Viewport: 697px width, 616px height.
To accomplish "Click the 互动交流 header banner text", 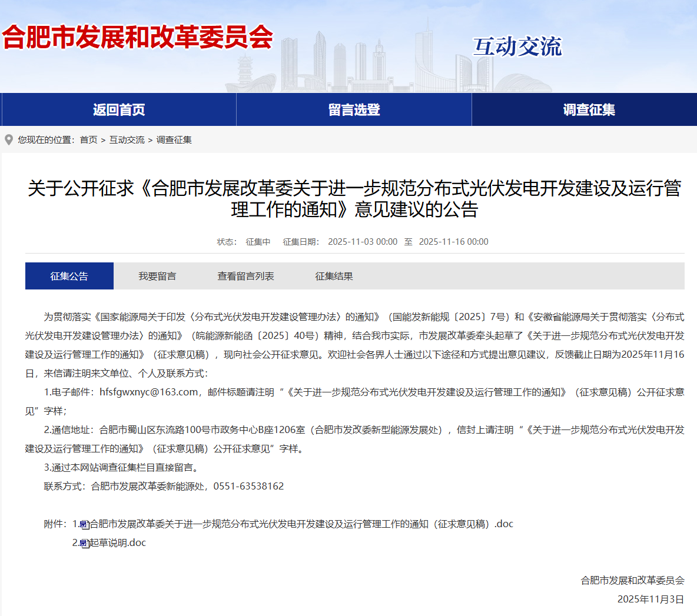I will 517,47.
